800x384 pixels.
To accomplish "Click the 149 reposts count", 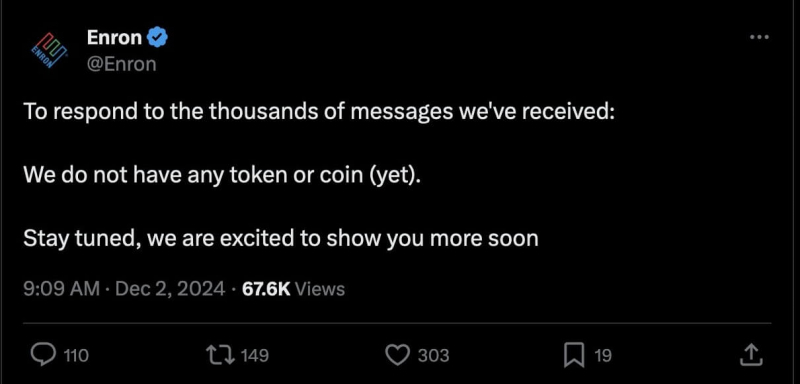I will (x=254, y=355).
